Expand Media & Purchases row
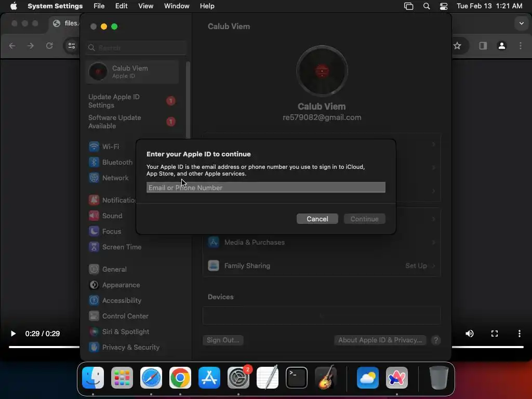The width and height of the screenshot is (532, 399). point(322,242)
